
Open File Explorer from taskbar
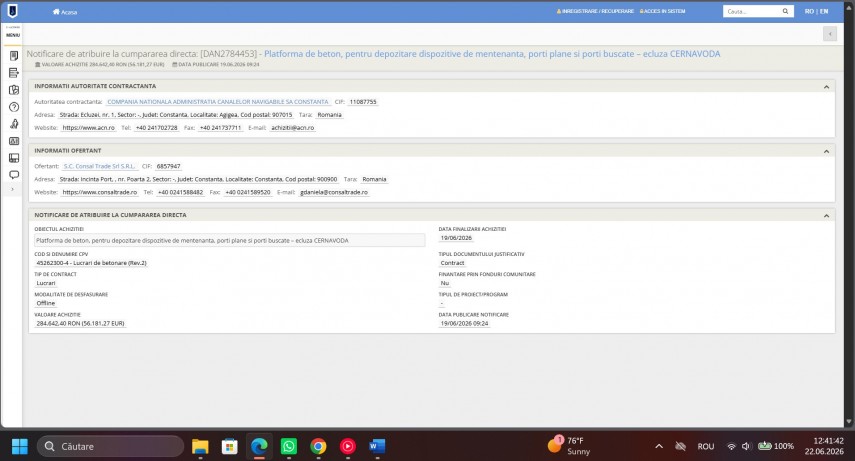pos(200,446)
